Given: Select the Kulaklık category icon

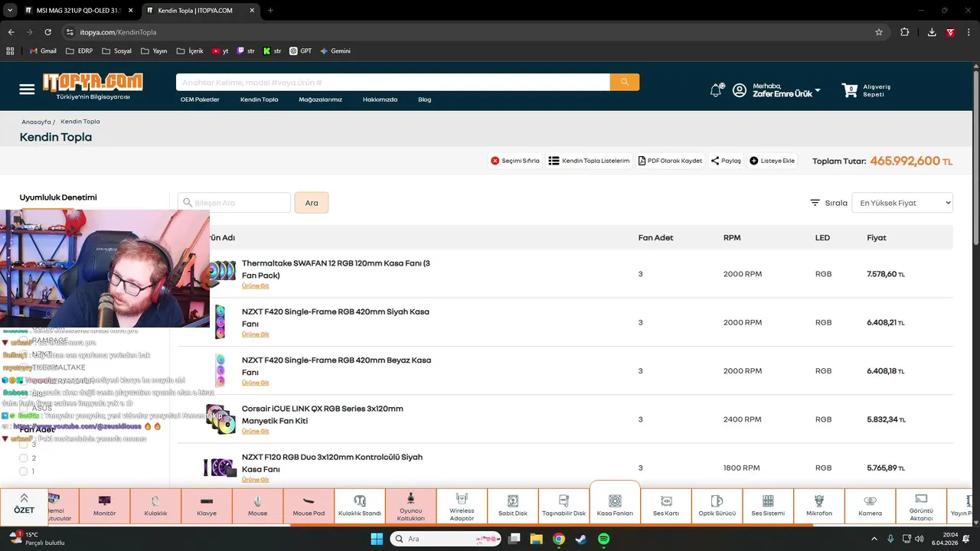Looking at the screenshot, I should point(155,500).
